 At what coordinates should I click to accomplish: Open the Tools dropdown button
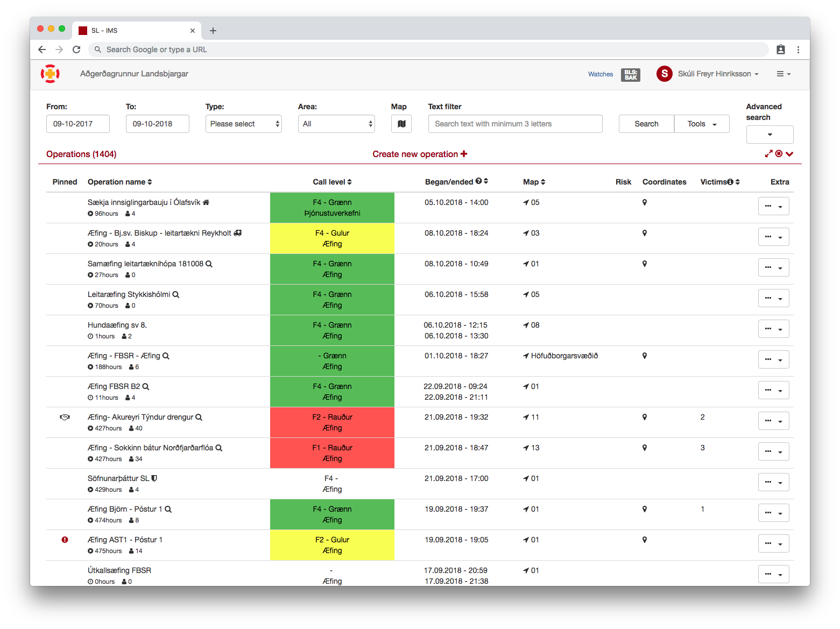pos(702,124)
